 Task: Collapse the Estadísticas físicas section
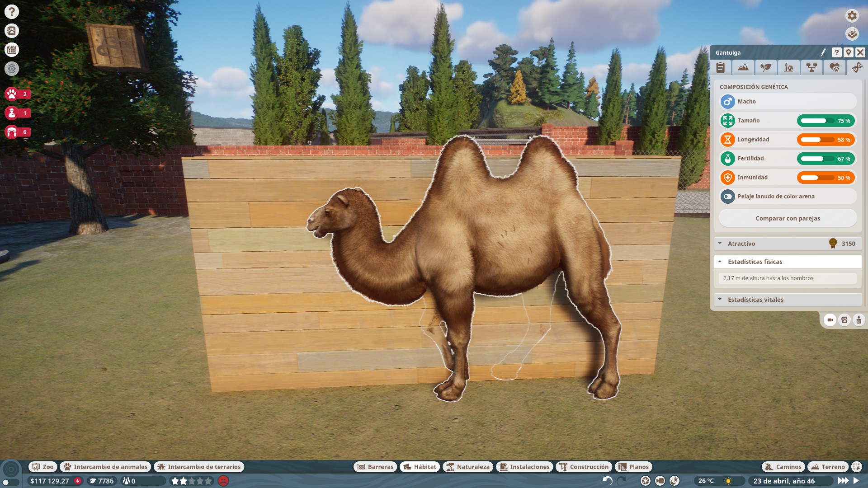click(x=788, y=262)
